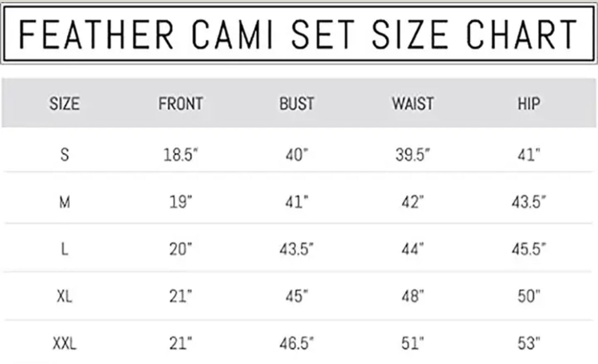Click the 18.5" front value for size S
The width and height of the screenshot is (598, 364).
pos(180,154)
